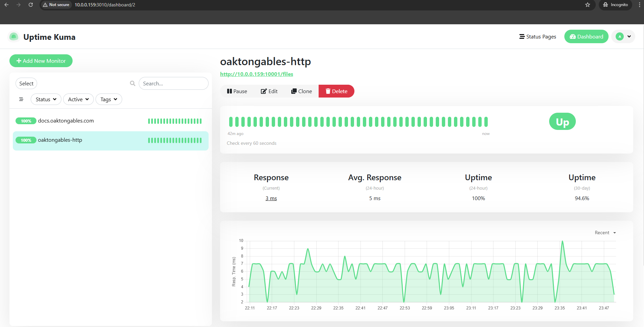Click the Uptime Kuma logo icon
The image size is (644, 327).
pyautogui.click(x=14, y=37)
